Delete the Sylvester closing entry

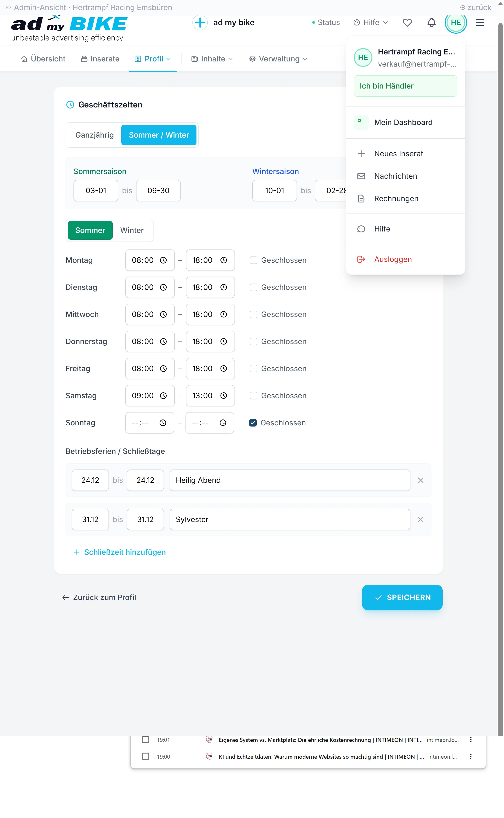420,519
